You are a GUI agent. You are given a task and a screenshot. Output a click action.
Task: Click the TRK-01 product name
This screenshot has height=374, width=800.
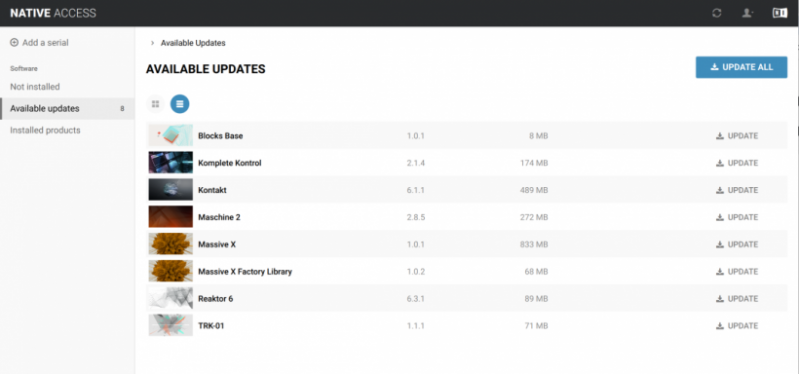point(211,326)
